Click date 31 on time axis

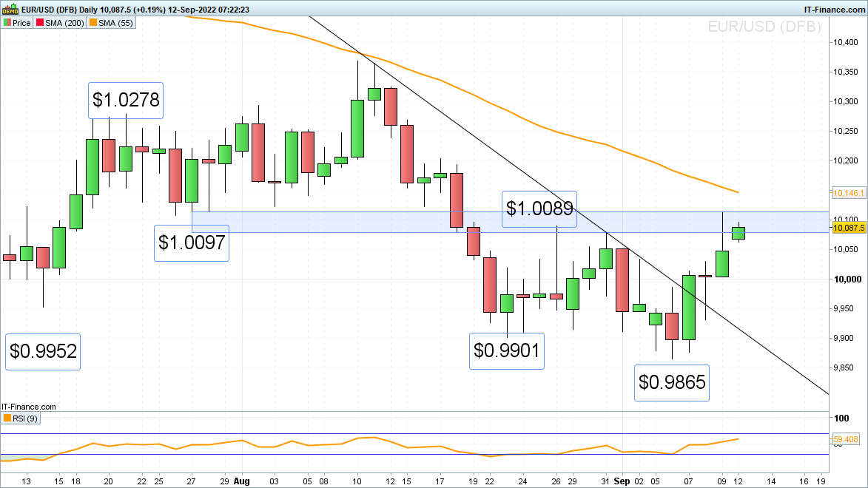(x=605, y=481)
